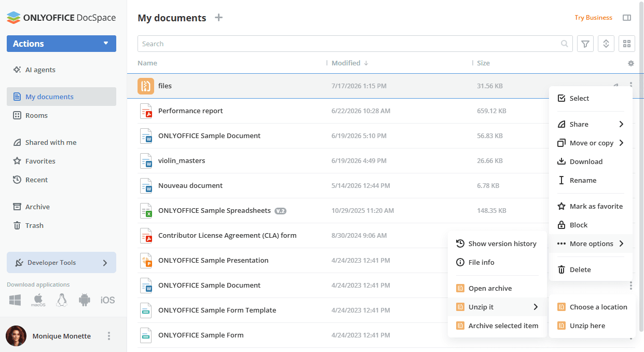Open ONLYOFFICE Sample Form file
The height and width of the screenshot is (352, 644).
[x=201, y=335]
